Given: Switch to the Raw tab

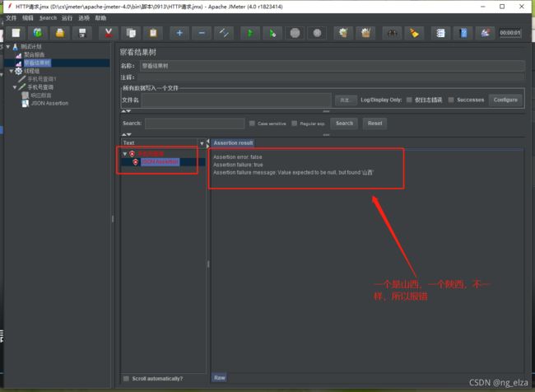Looking at the screenshot, I should tap(220, 378).
